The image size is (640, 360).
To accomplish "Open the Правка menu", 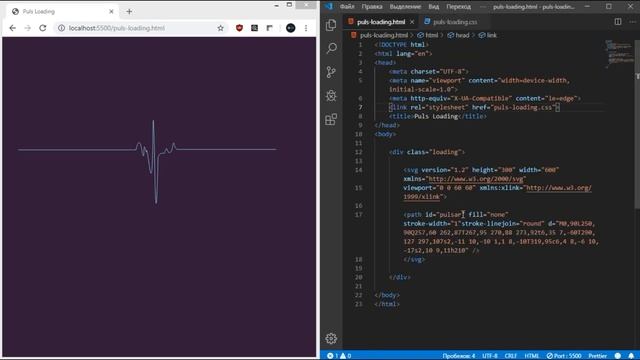I will pyautogui.click(x=372, y=7).
